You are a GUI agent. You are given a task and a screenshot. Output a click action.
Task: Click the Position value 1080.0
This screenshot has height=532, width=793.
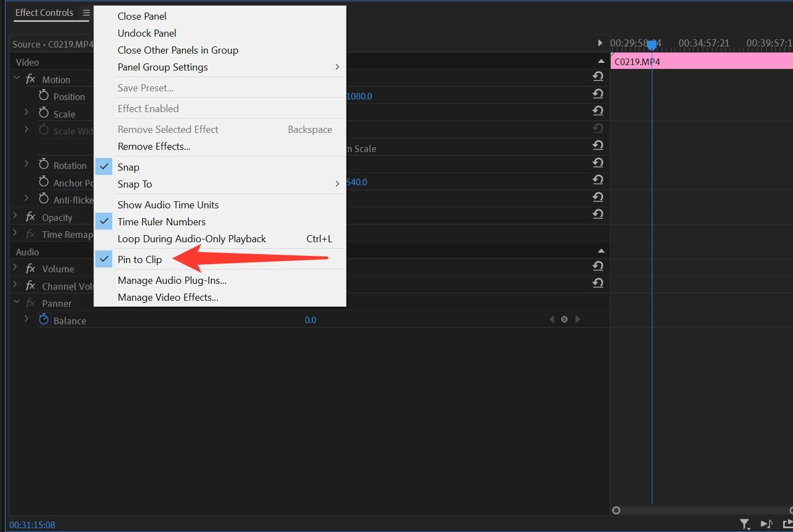(x=359, y=96)
